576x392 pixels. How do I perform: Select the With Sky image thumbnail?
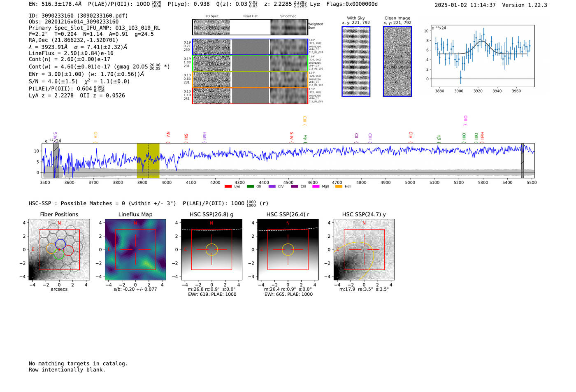[356, 61]
